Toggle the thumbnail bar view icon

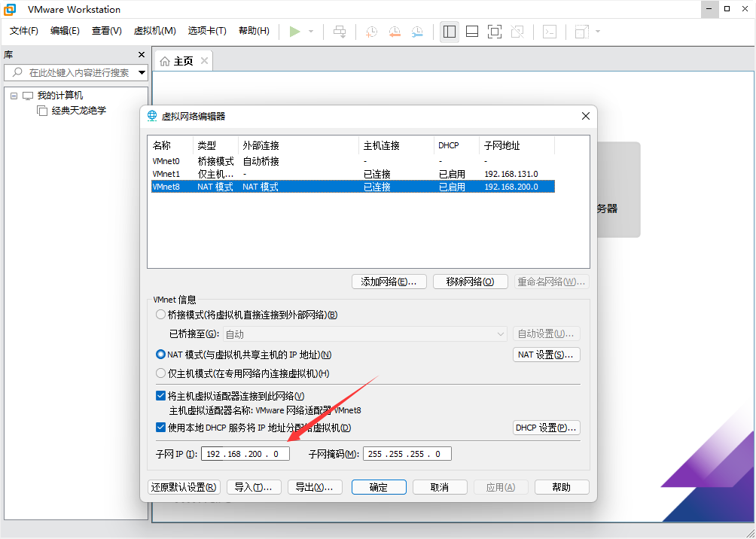pos(472,32)
